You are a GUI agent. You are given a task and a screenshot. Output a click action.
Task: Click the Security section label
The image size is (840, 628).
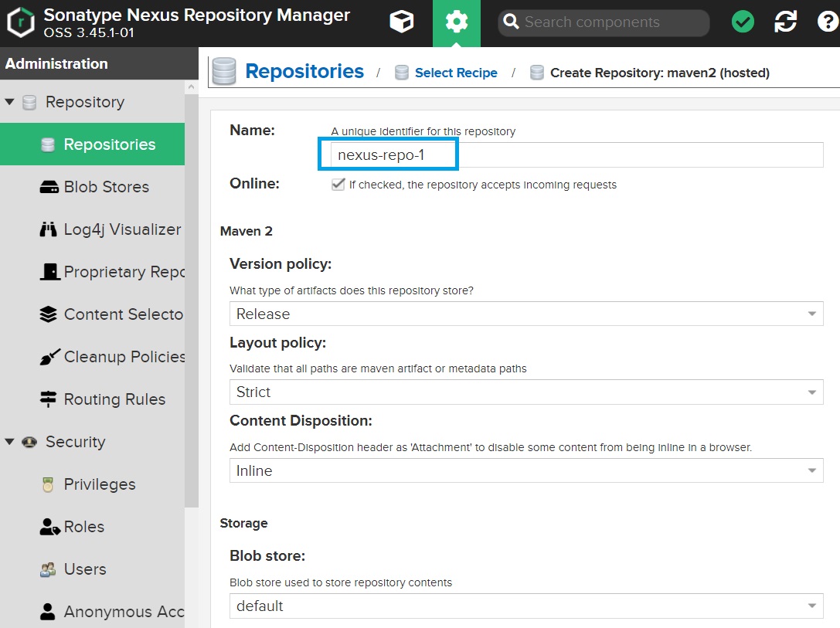tap(76, 442)
